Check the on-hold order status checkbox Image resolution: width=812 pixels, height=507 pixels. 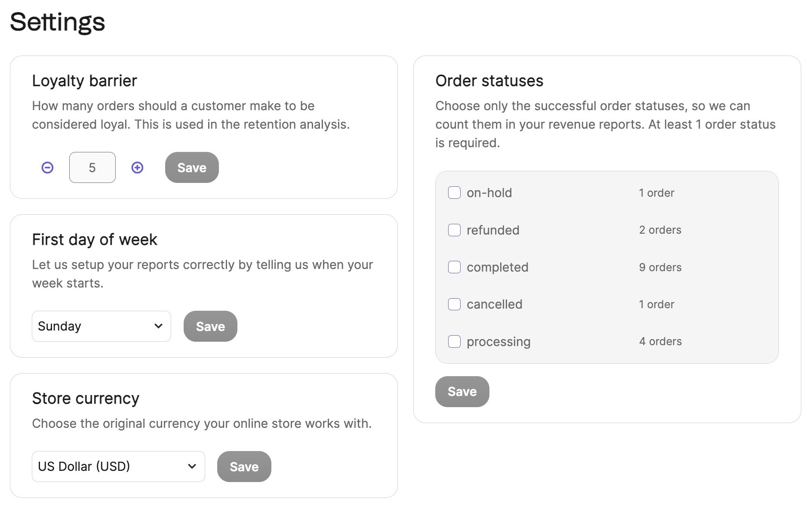pyautogui.click(x=454, y=193)
